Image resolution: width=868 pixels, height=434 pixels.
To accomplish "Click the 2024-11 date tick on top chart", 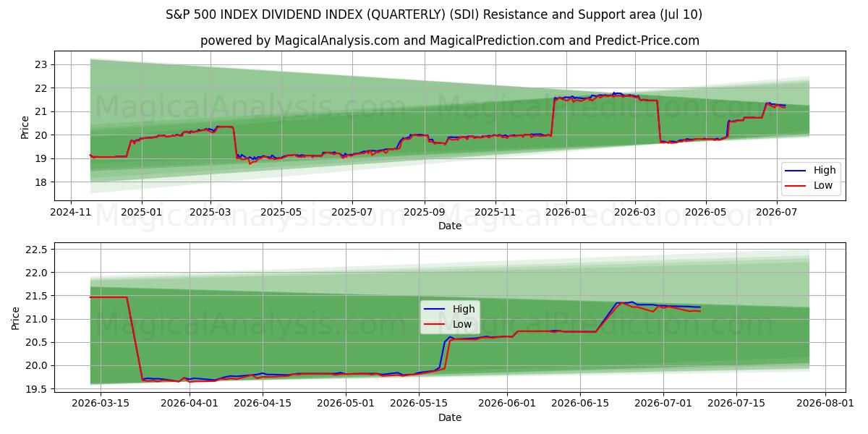I will 71,213.
